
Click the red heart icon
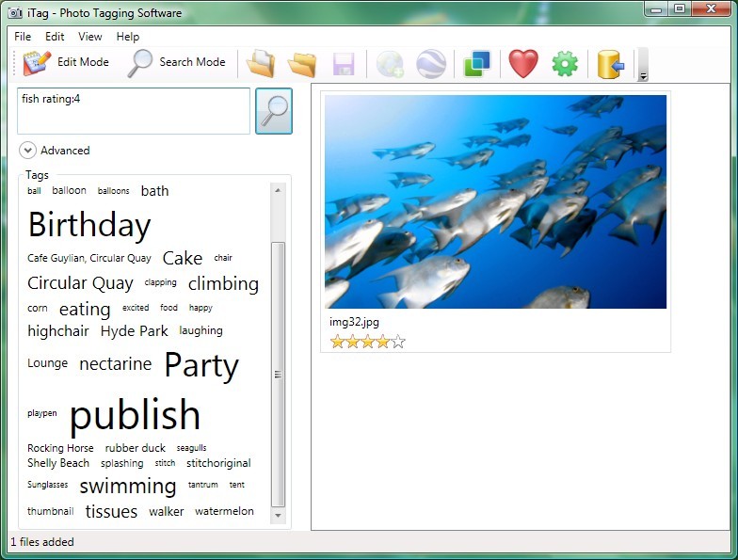point(523,64)
